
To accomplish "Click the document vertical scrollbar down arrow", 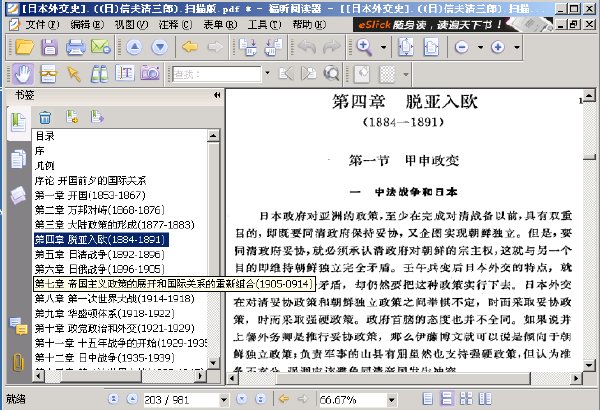I will (x=589, y=365).
